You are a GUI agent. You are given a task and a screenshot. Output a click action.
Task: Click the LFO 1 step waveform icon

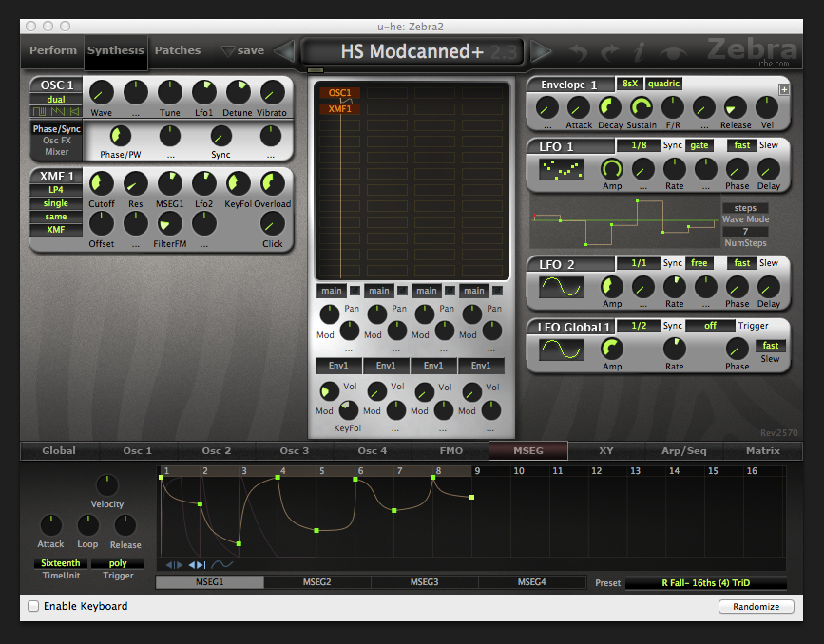pyautogui.click(x=561, y=169)
